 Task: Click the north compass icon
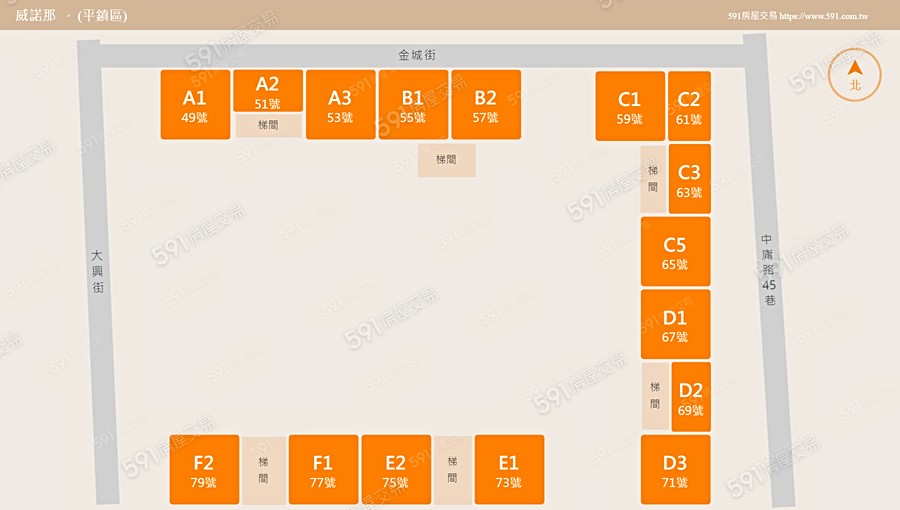click(x=855, y=77)
